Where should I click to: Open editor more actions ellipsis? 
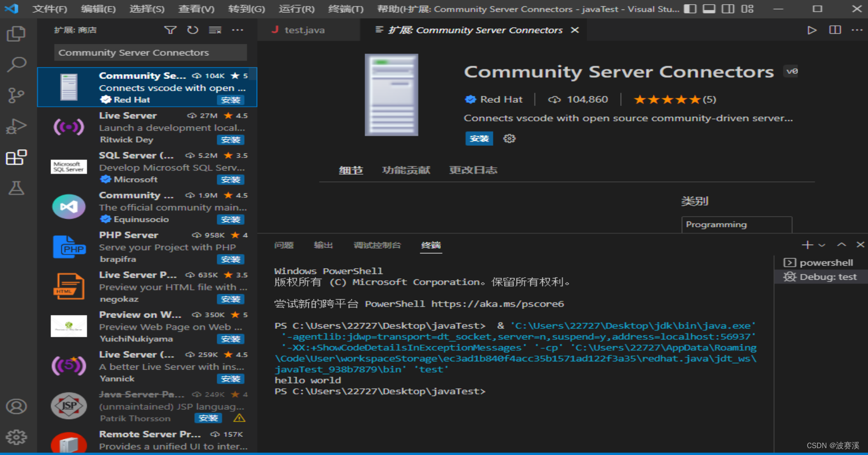tap(857, 30)
